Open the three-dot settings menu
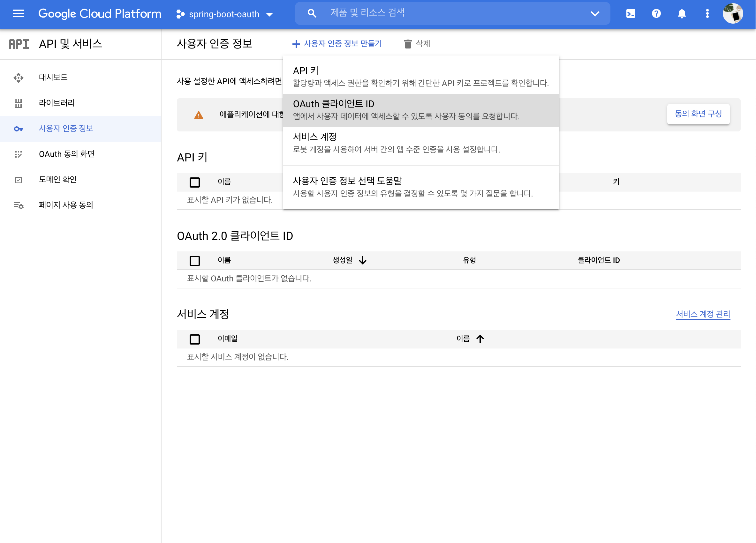Screen dimensions: 756x543 click(x=707, y=14)
